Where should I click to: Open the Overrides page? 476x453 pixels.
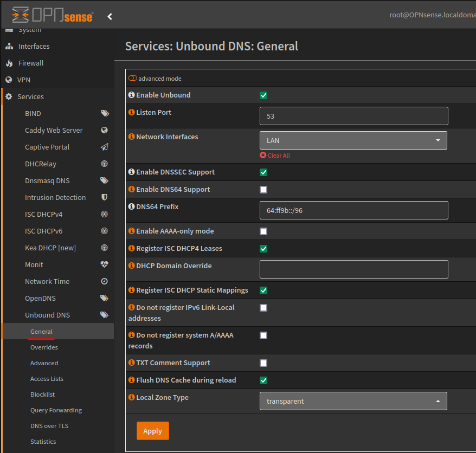click(x=57, y=347)
